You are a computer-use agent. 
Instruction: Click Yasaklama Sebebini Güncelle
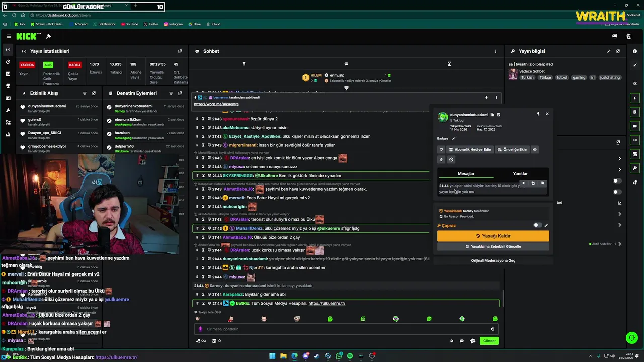pos(493,246)
